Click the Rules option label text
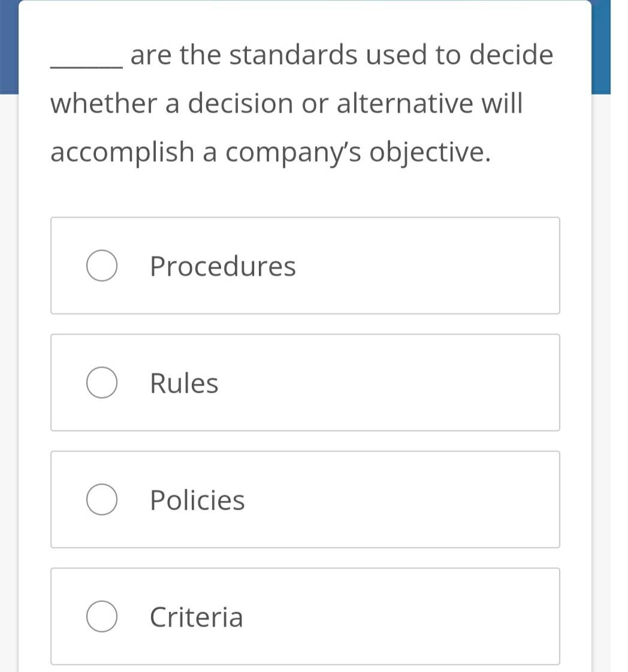 (184, 381)
